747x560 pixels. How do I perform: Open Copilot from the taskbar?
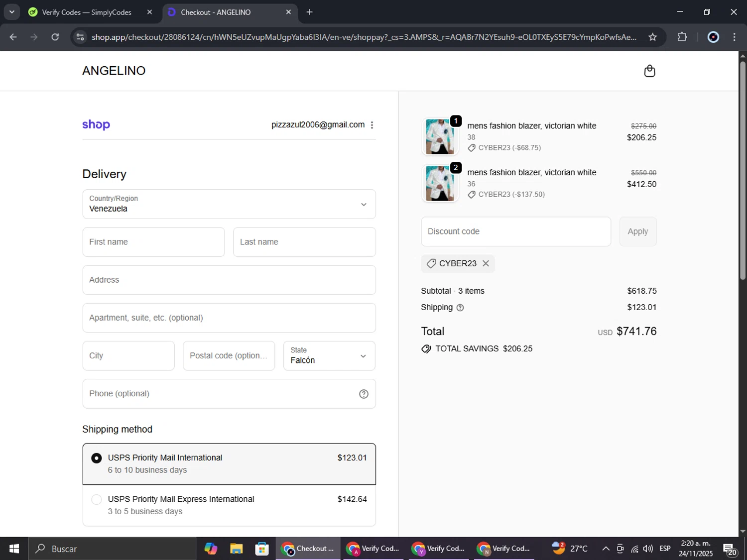pos(211,549)
